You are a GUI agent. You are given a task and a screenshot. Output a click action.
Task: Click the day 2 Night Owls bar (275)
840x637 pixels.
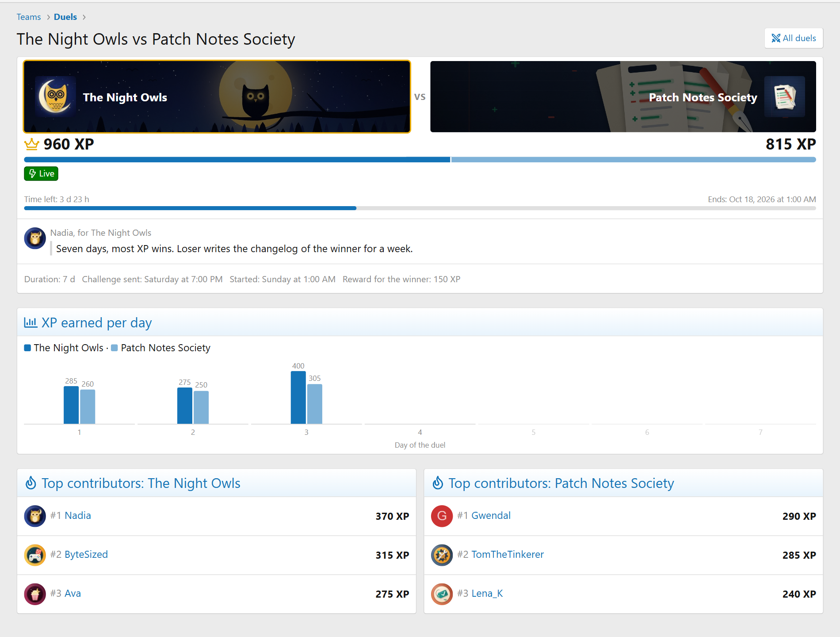185,406
